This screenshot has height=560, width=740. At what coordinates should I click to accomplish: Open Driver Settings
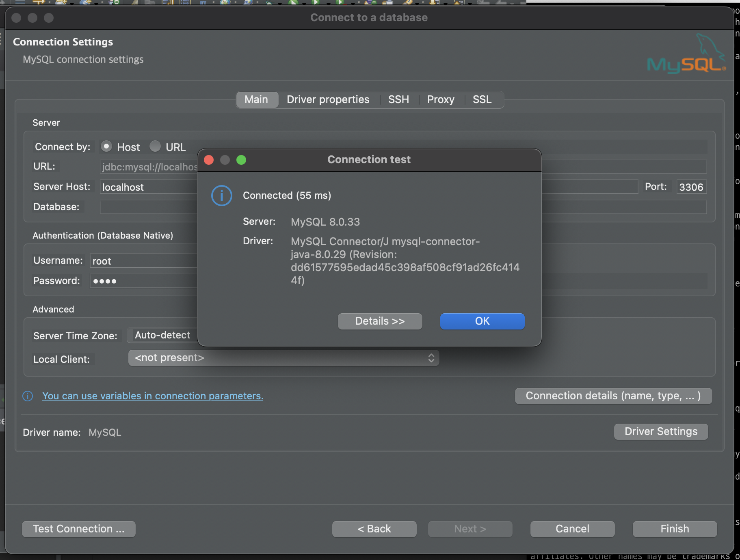click(x=661, y=431)
